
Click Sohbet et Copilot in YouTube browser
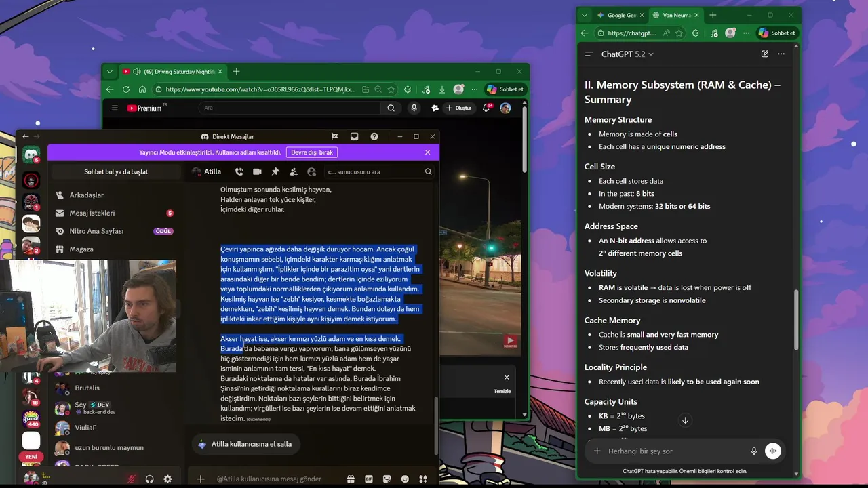pos(505,89)
